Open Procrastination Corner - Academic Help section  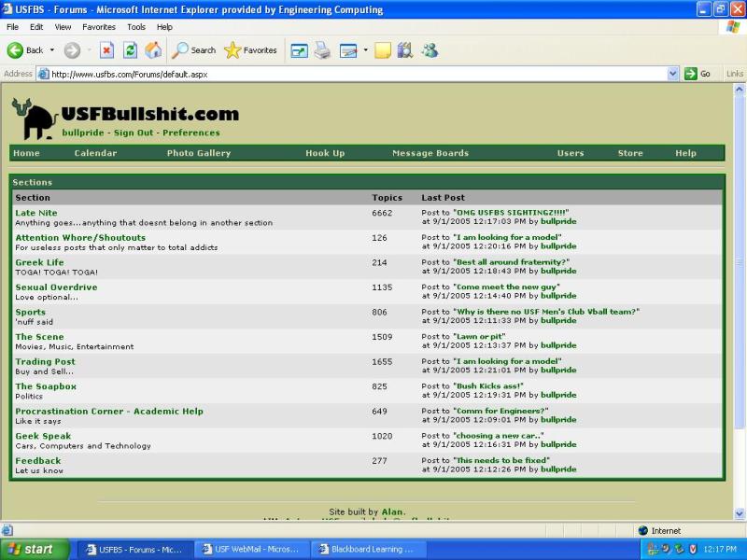(109, 411)
